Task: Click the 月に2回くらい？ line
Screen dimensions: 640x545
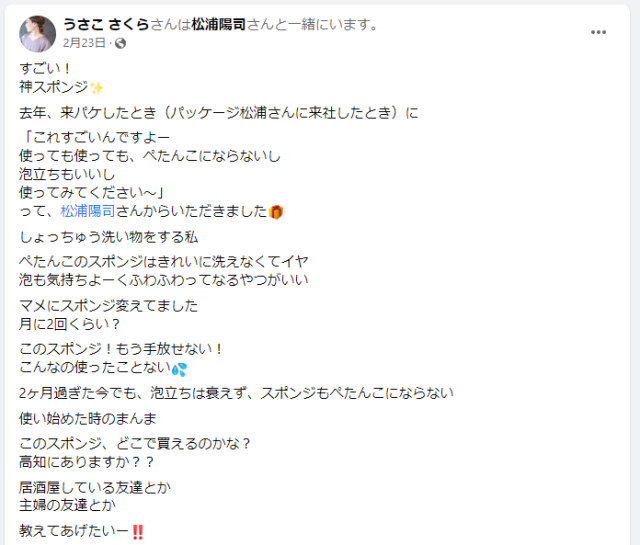Action: point(70,324)
